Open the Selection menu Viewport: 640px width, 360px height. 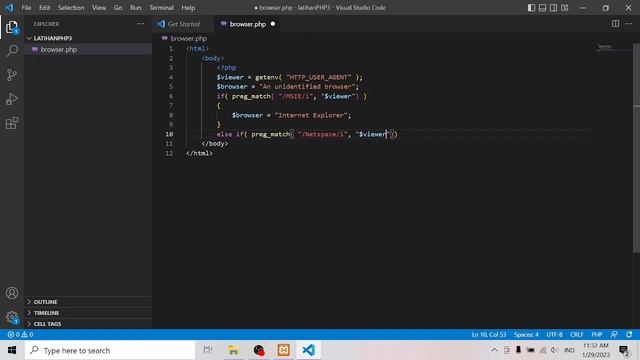(x=71, y=8)
